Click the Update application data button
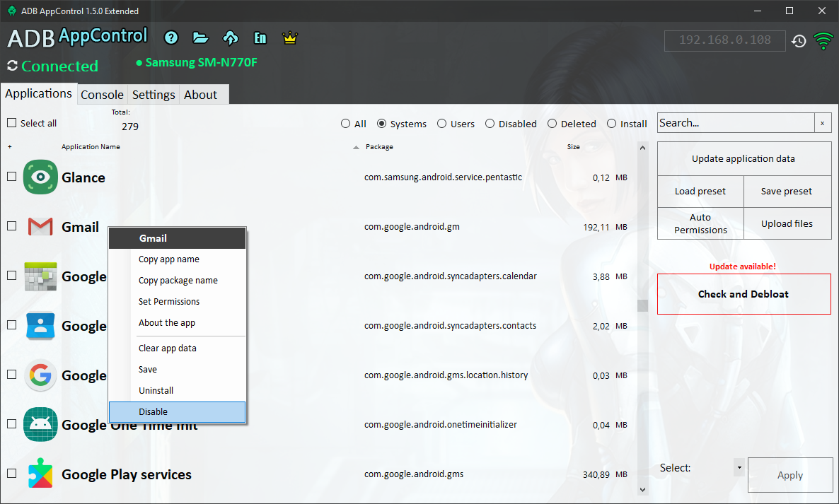Screen dimensions: 839x504 tap(743, 159)
